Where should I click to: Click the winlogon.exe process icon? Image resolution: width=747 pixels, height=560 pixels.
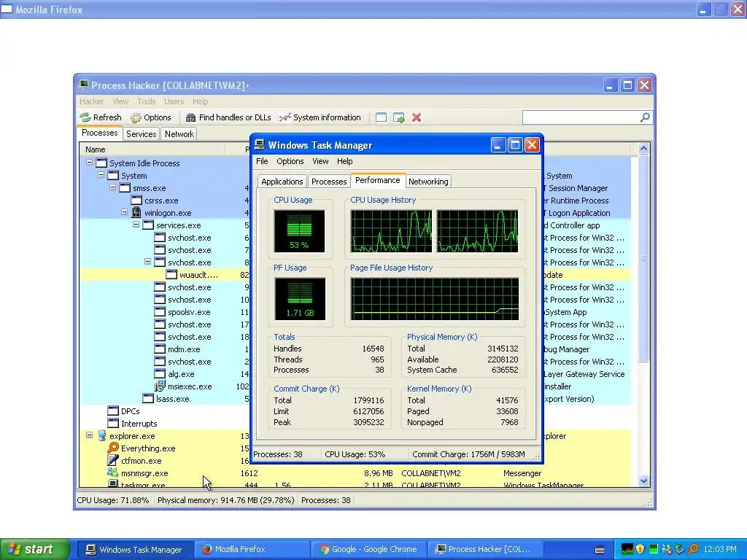click(x=136, y=212)
